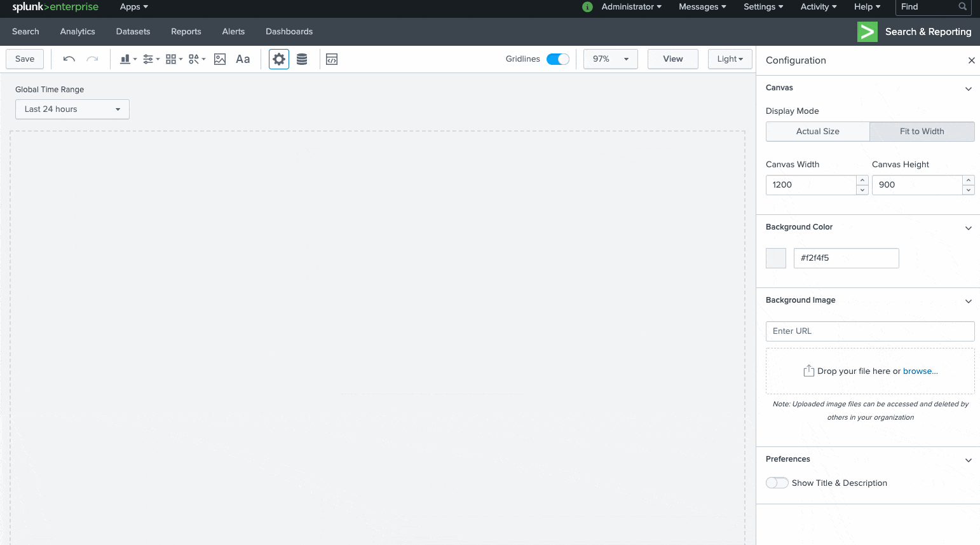
Task: Click the configuration gear icon
Action: coord(279,59)
